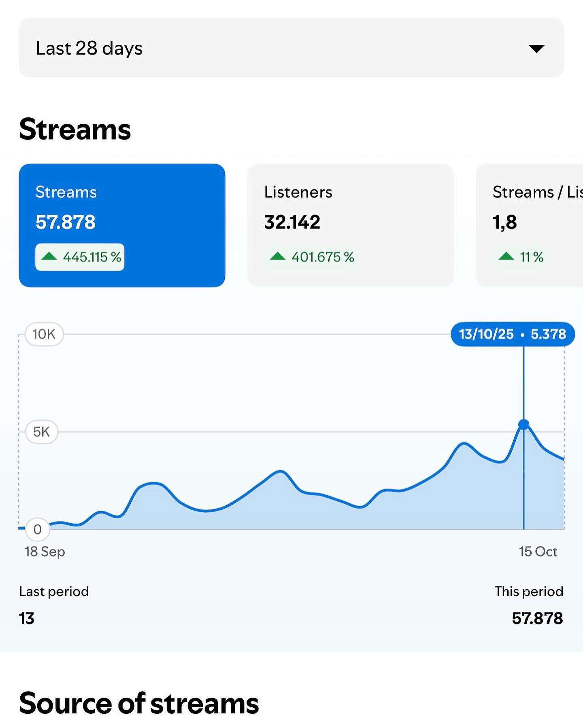Viewport: 583px width, 728px height.
Task: Click the 32.142 listeners value
Action: 292,222
